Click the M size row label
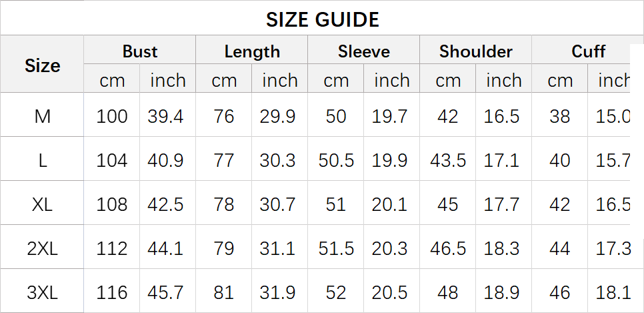This screenshot has height=313, width=644. coord(43,116)
